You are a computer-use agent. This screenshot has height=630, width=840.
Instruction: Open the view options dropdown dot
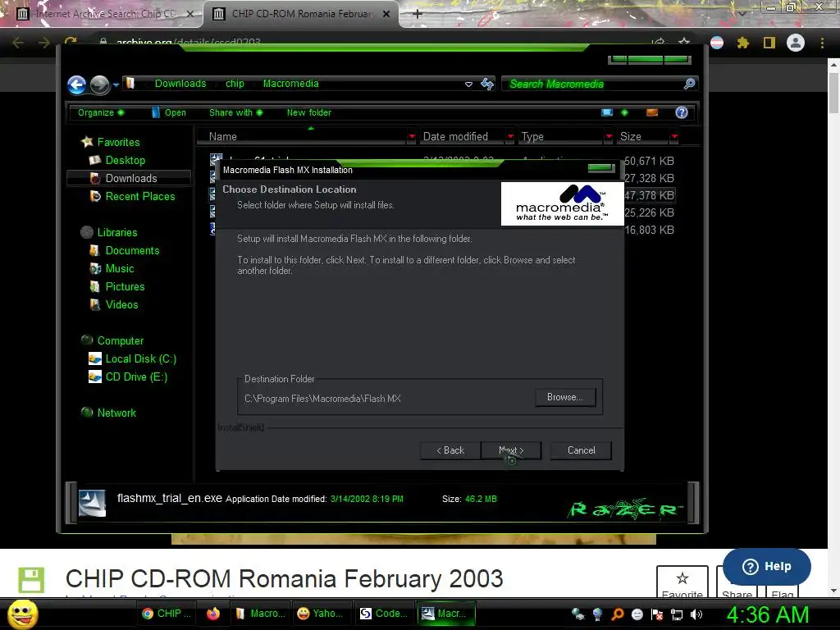coord(624,112)
